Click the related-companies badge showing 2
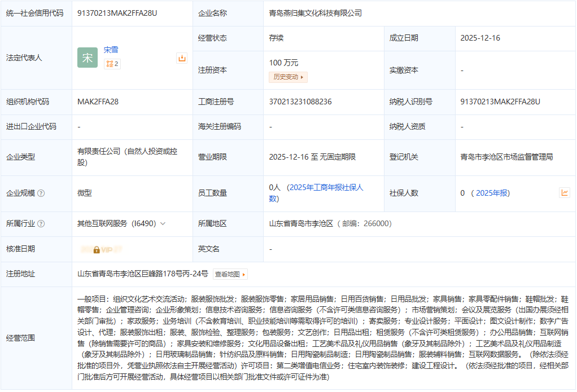Image resolution: width=577 pixels, height=392 pixels. tap(112, 64)
